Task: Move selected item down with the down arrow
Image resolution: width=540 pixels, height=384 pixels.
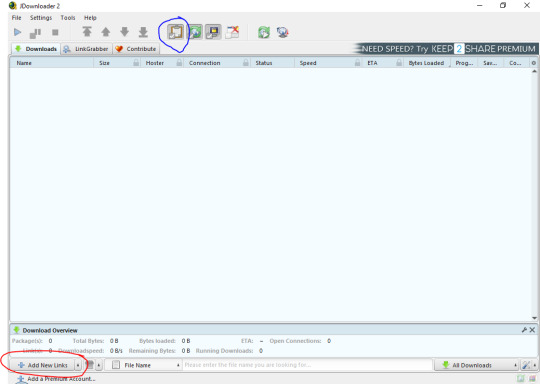Action: [x=124, y=32]
